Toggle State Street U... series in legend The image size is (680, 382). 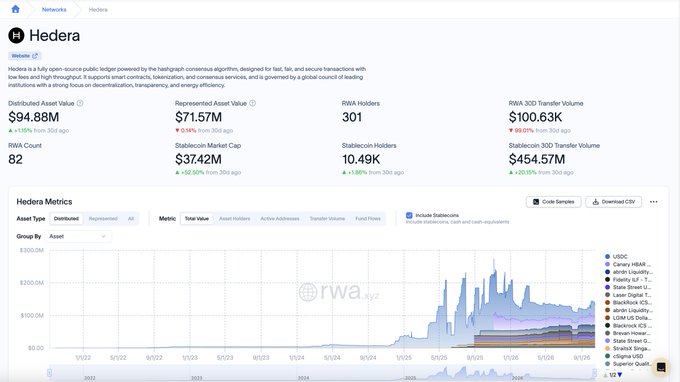(628, 287)
